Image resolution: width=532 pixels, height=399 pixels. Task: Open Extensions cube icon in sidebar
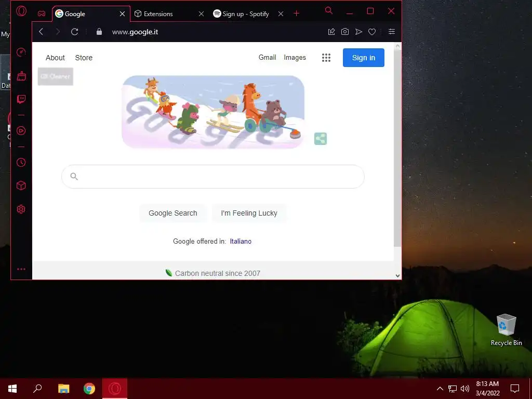(x=21, y=185)
